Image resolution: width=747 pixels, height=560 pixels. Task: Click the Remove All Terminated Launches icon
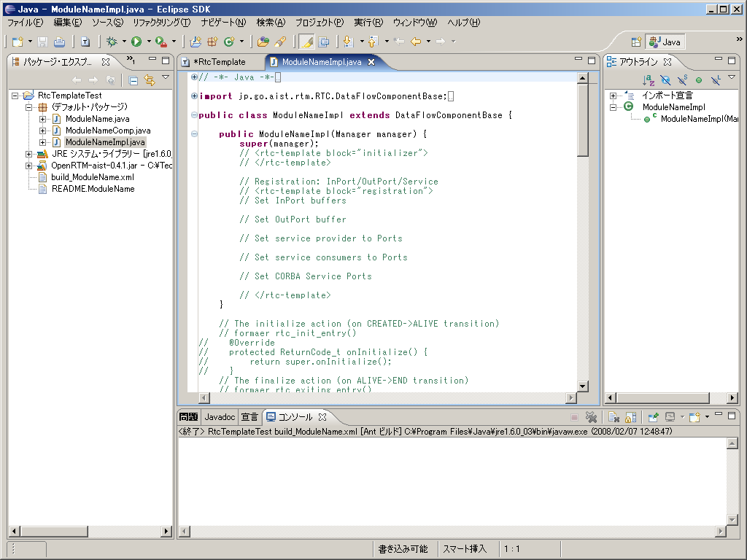tap(591, 417)
